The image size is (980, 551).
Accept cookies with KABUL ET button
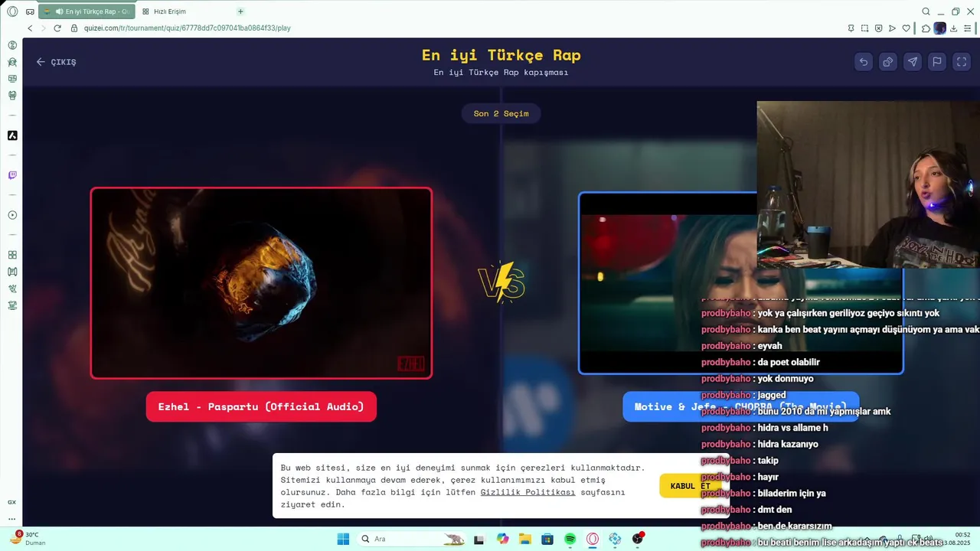click(x=691, y=486)
